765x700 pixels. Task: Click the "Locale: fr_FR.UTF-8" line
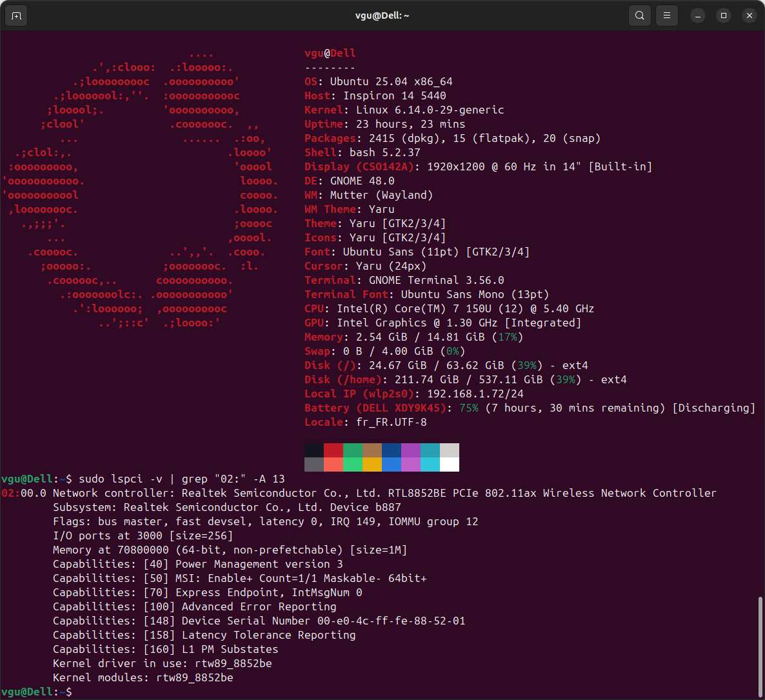366,422
